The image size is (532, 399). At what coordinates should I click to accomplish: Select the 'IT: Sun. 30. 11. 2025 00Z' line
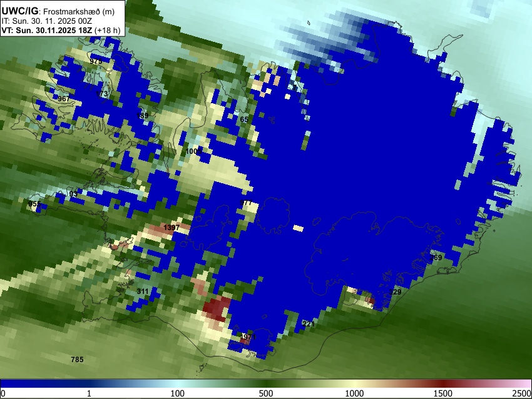click(x=46, y=21)
